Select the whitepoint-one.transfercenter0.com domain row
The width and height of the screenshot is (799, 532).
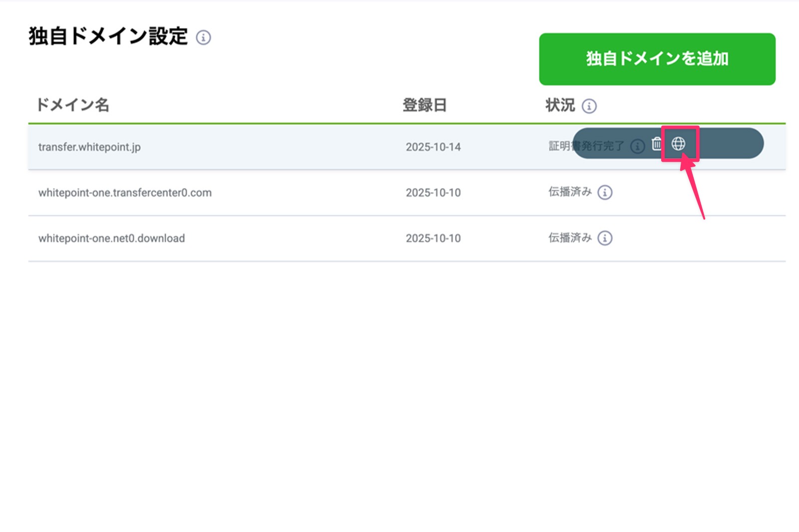pos(125,193)
